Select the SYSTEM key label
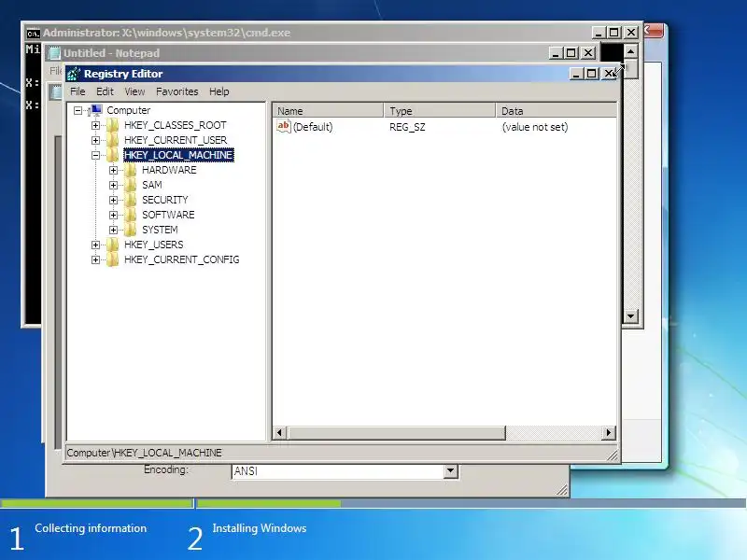747x560 pixels. [160, 230]
